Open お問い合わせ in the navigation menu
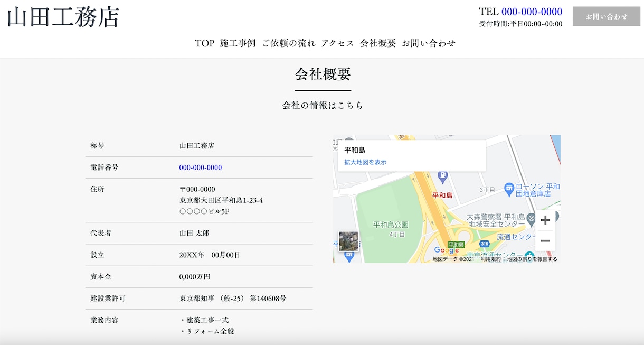644x345 pixels. [x=429, y=43]
